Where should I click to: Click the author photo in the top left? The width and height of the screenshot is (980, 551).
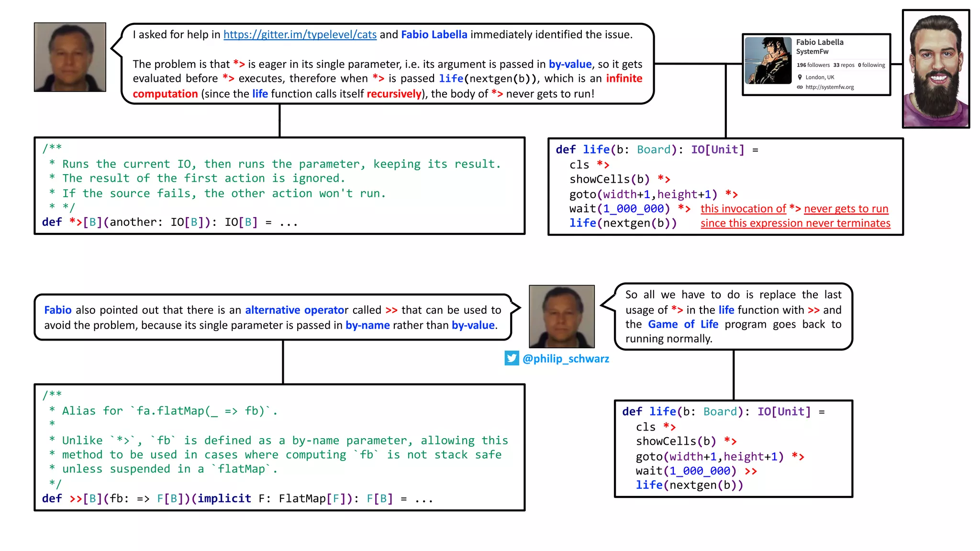coord(70,57)
